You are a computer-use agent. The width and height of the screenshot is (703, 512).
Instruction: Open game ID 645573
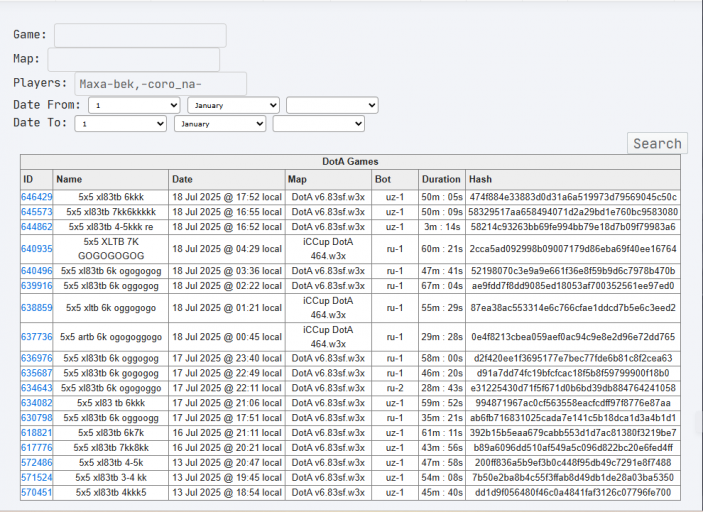pyautogui.click(x=37, y=212)
